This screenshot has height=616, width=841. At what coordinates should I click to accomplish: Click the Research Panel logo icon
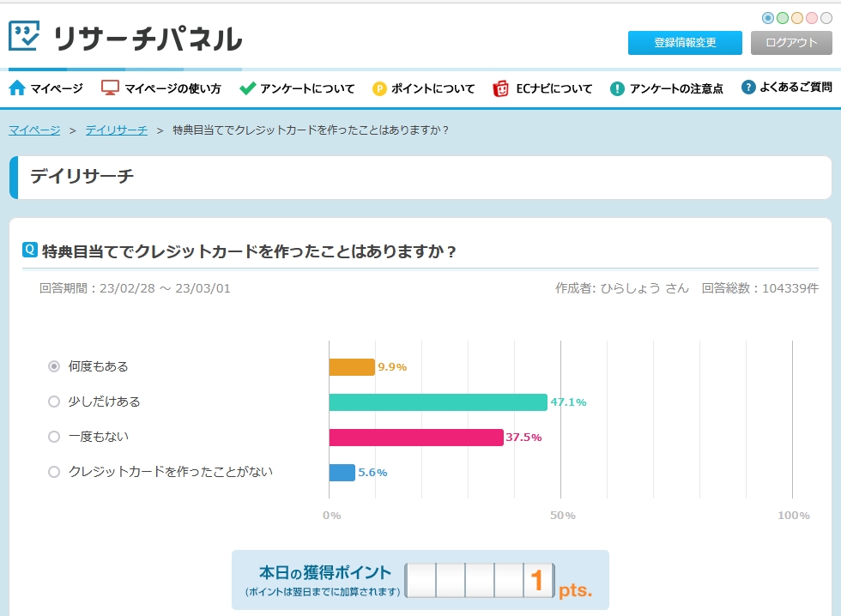[x=25, y=36]
